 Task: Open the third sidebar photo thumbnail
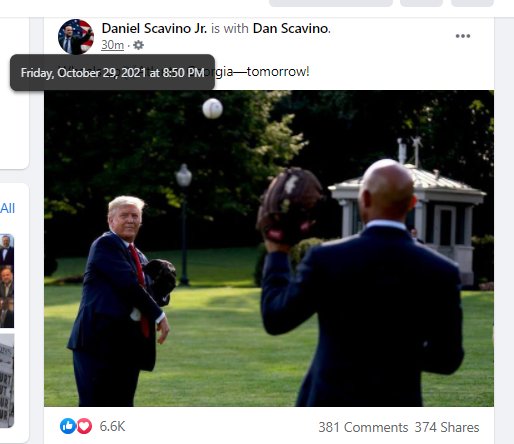coord(7,312)
